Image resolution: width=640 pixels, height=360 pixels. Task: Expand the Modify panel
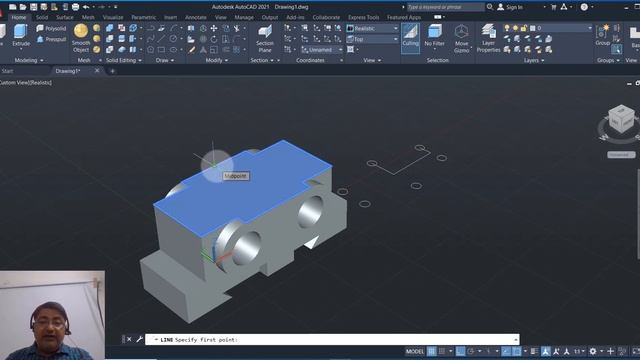[x=217, y=60]
